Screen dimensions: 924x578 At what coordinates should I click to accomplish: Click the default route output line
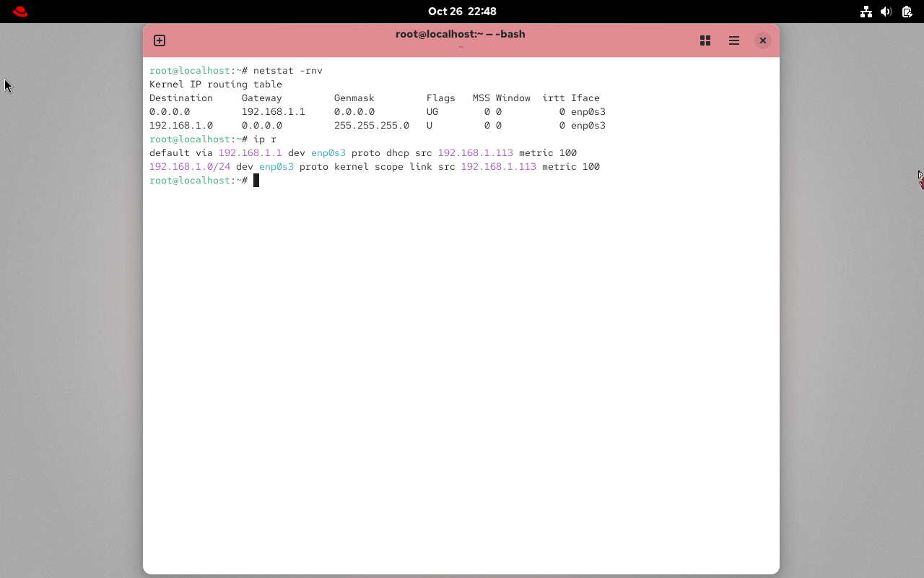click(361, 152)
